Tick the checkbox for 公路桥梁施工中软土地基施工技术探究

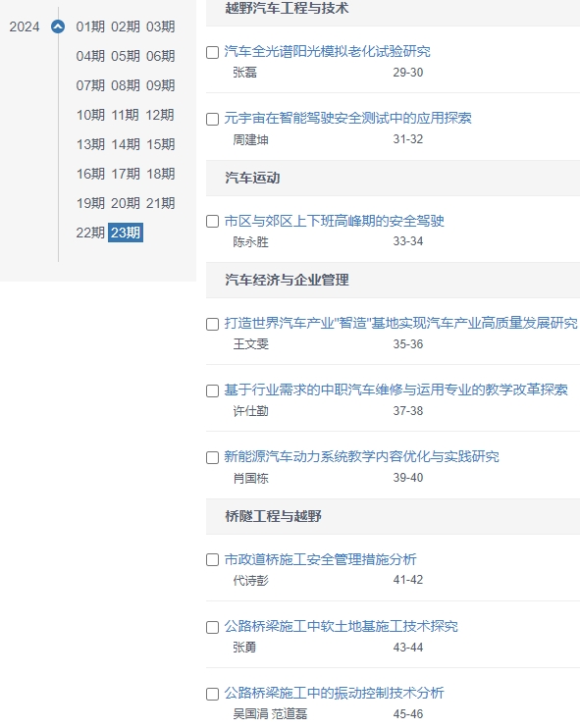(x=212, y=628)
